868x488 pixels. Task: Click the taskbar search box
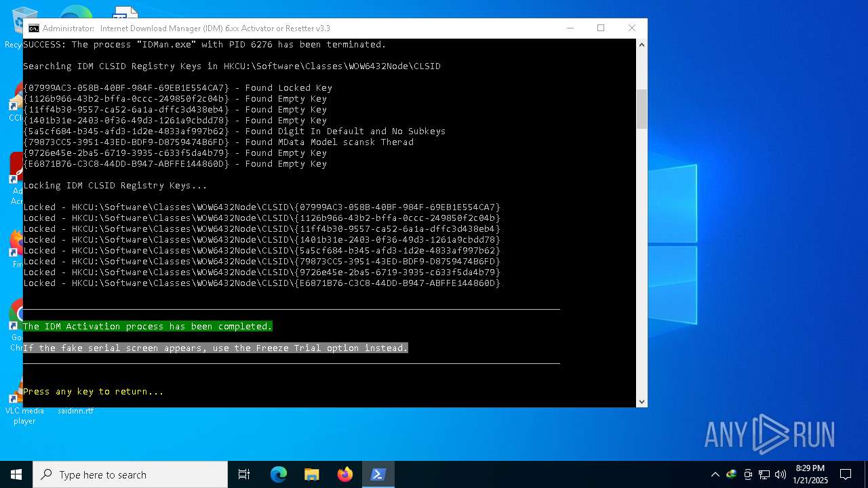[x=130, y=474]
